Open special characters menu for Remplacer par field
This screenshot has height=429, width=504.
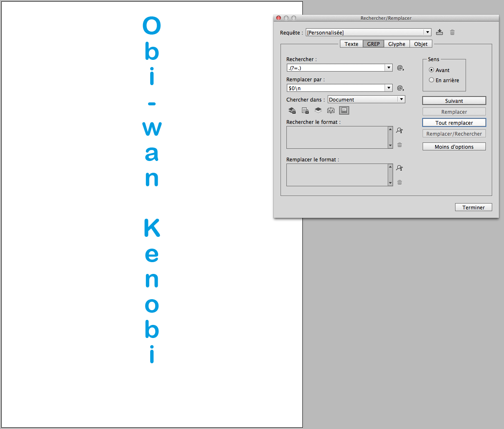[400, 88]
